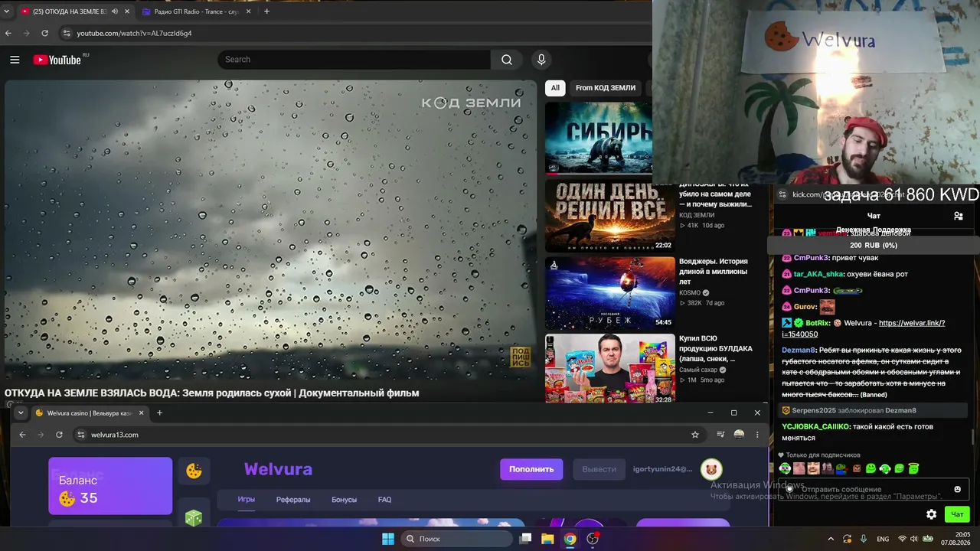Open the ОДИН ДЕНЬ РЕШИЛ ВСЁ thumbnail
Viewport: 980px width, 551px height.
[x=610, y=217]
